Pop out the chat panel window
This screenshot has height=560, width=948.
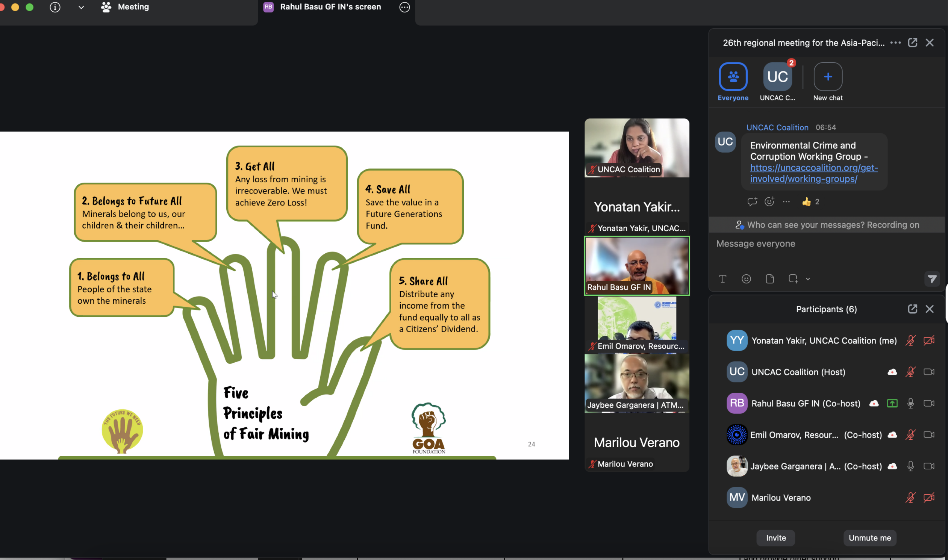click(913, 42)
